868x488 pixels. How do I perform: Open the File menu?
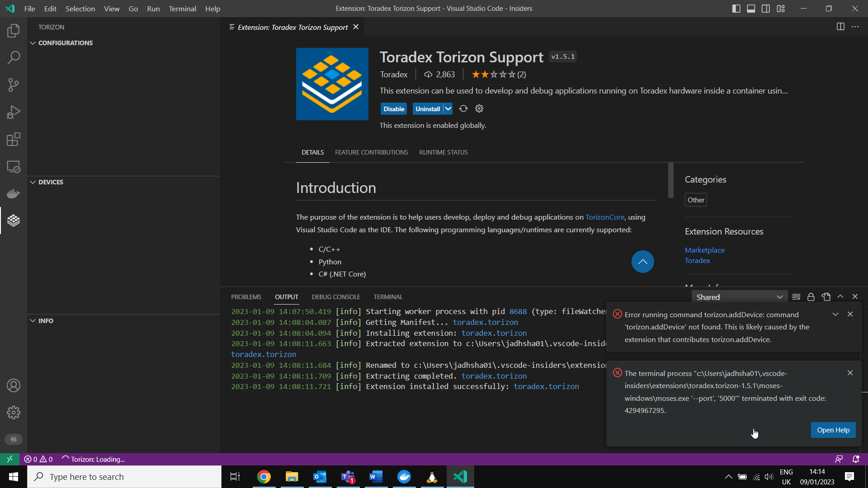(x=30, y=9)
